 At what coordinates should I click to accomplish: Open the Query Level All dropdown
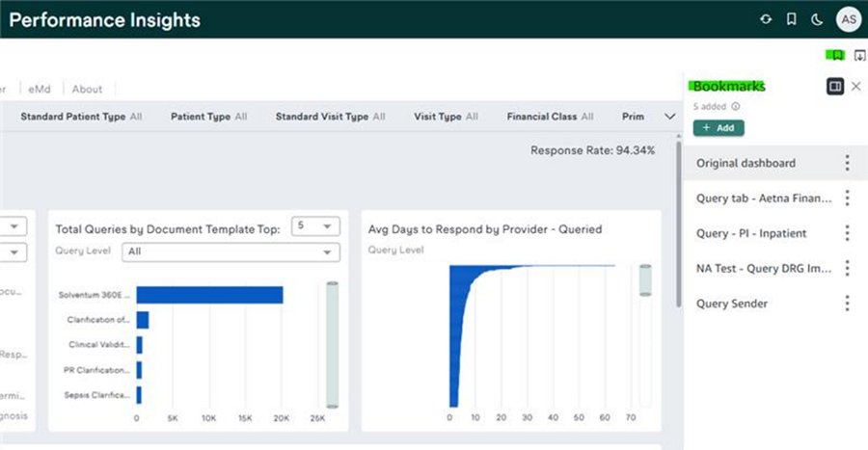point(231,252)
